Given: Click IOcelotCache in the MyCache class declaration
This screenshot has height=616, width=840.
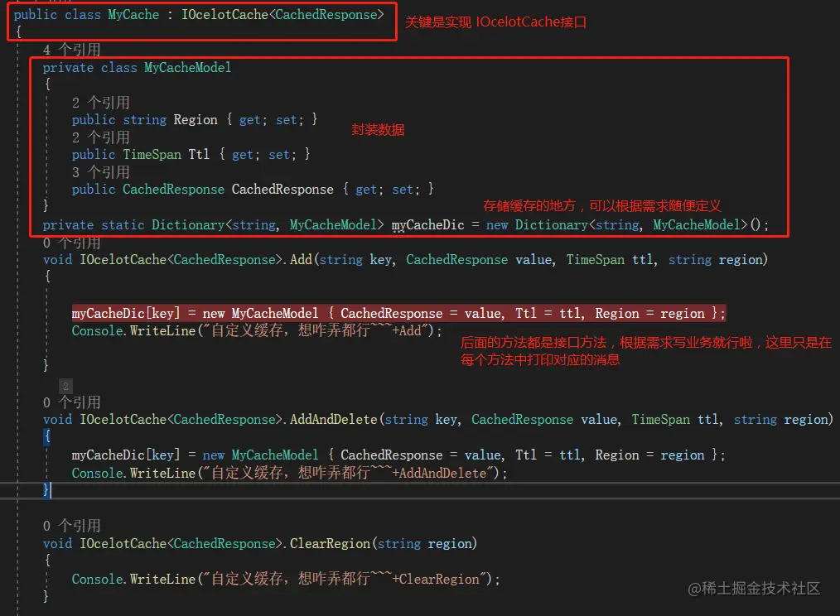Looking at the screenshot, I should click(x=224, y=14).
